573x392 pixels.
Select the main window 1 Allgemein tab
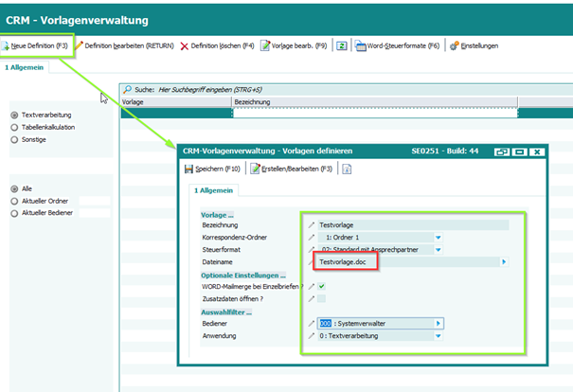(x=23, y=67)
